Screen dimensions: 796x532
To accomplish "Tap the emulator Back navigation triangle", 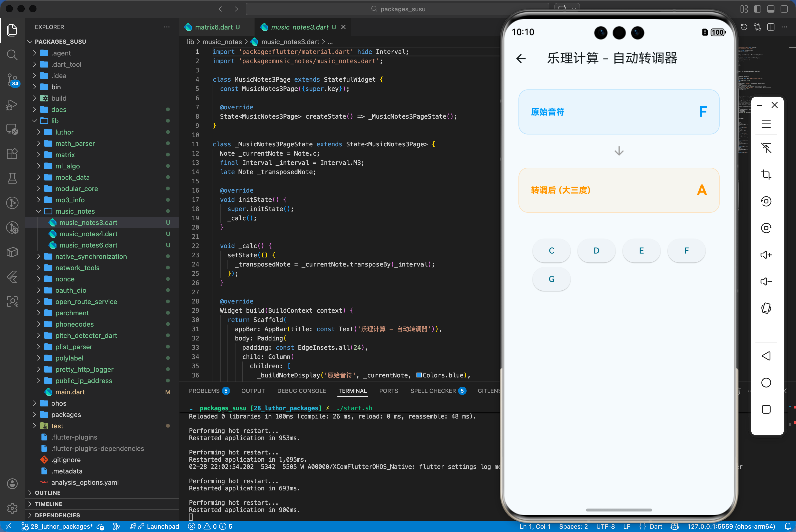I will (x=766, y=356).
